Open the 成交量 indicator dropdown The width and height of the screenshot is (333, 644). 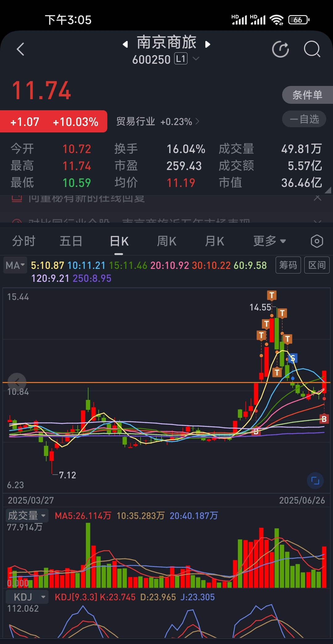(x=27, y=516)
